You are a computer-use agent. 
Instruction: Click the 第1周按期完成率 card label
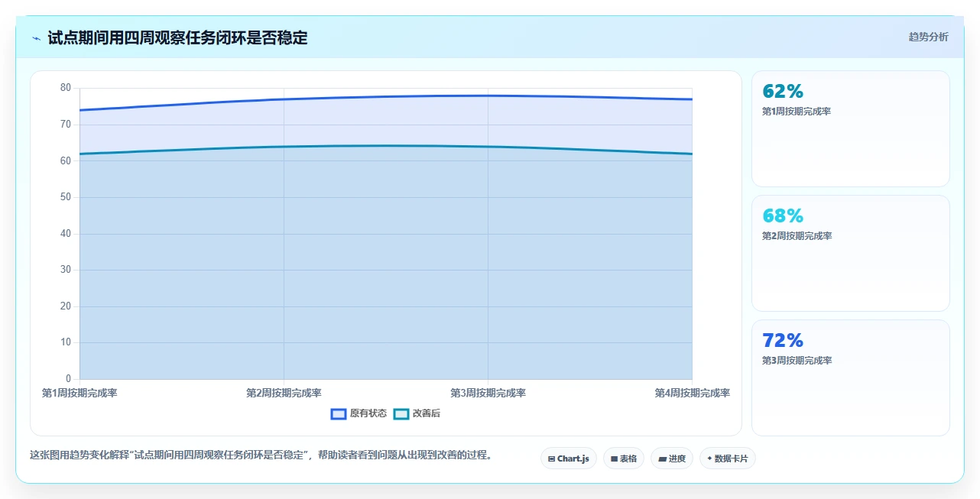pyautogui.click(x=797, y=112)
